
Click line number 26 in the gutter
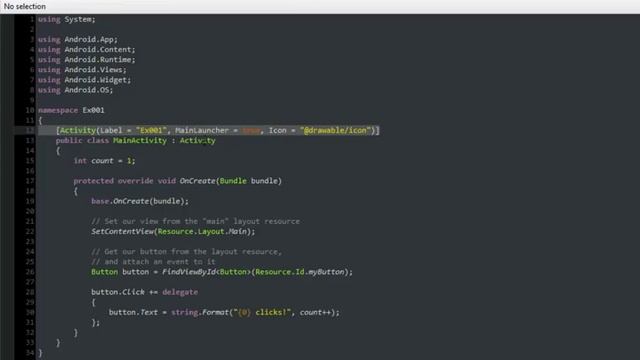click(30, 272)
